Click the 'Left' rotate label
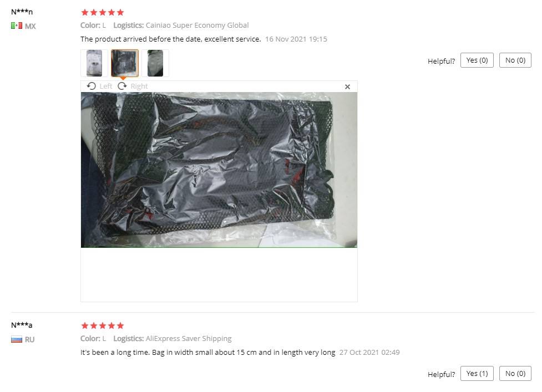 click(x=106, y=86)
